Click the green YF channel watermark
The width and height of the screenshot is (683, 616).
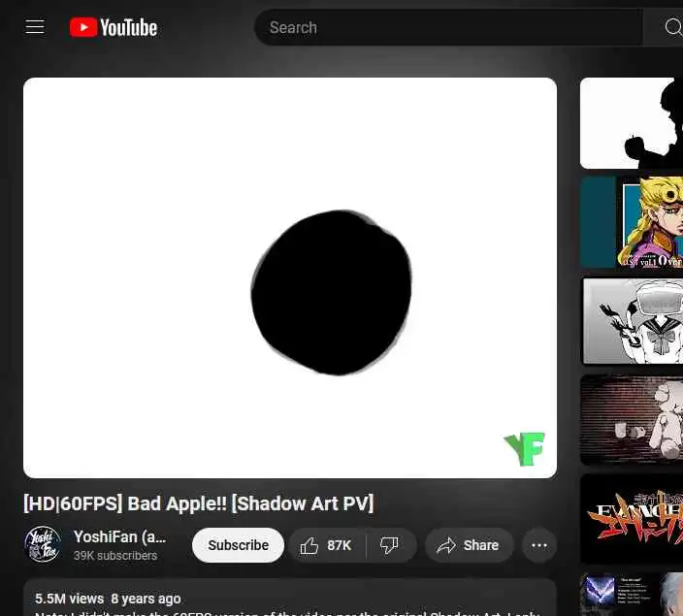(x=525, y=449)
